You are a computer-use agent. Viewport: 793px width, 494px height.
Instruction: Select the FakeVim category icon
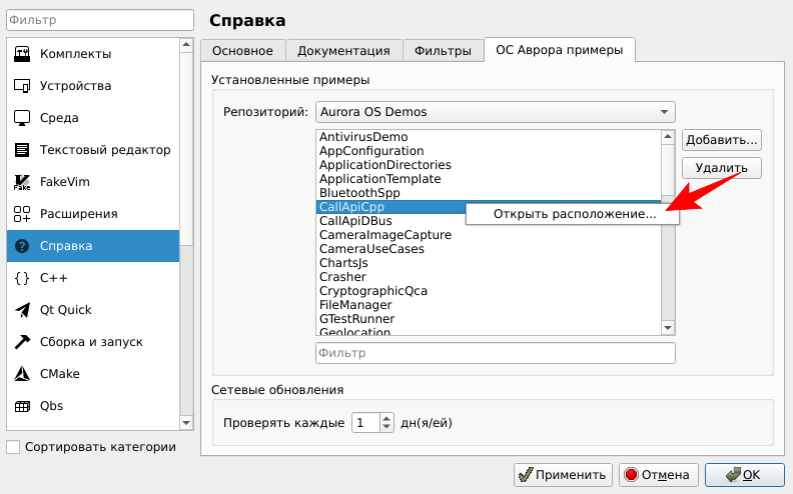click(x=22, y=182)
